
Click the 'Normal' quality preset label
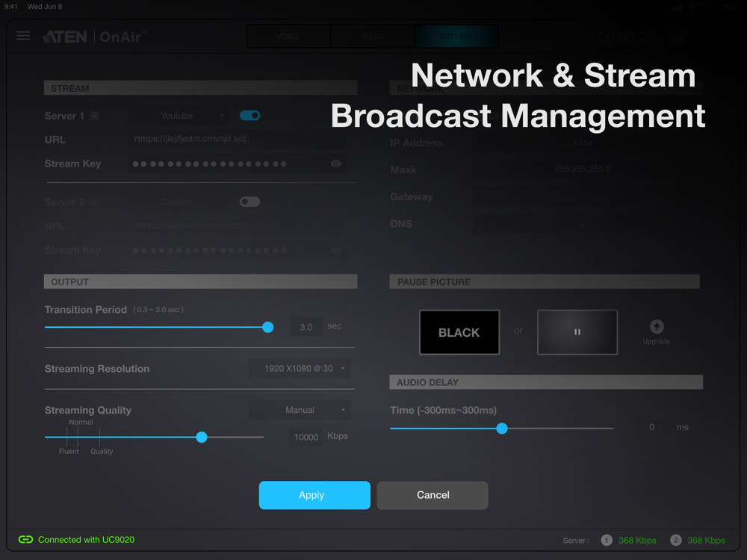[81, 423]
